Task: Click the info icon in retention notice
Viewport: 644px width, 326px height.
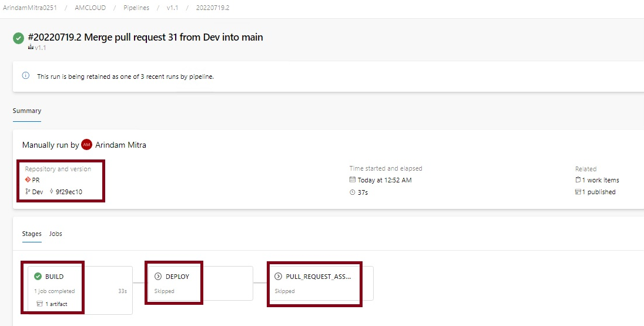Action: point(26,76)
